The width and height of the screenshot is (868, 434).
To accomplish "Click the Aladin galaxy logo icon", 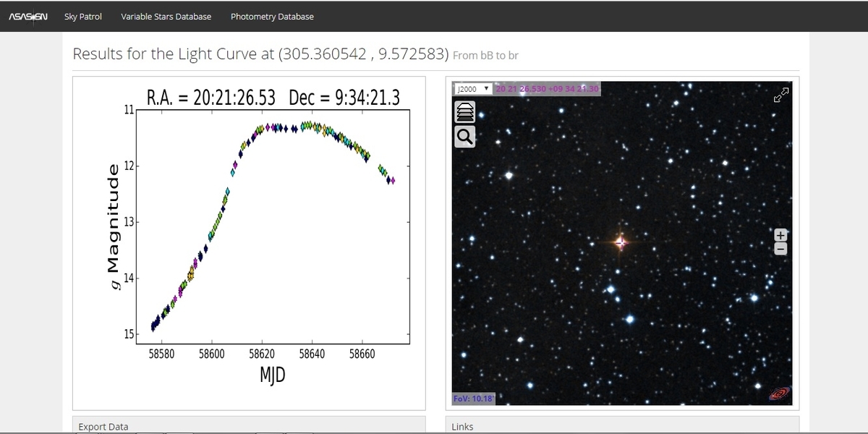I will point(780,394).
